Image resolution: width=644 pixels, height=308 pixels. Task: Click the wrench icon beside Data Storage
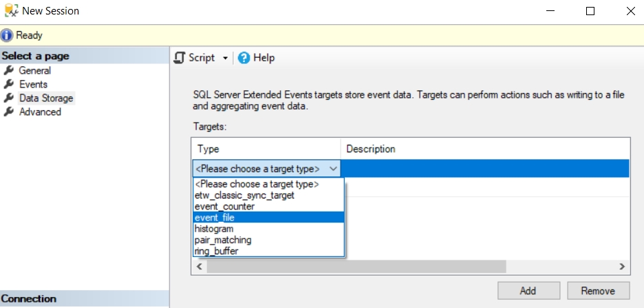(x=9, y=98)
